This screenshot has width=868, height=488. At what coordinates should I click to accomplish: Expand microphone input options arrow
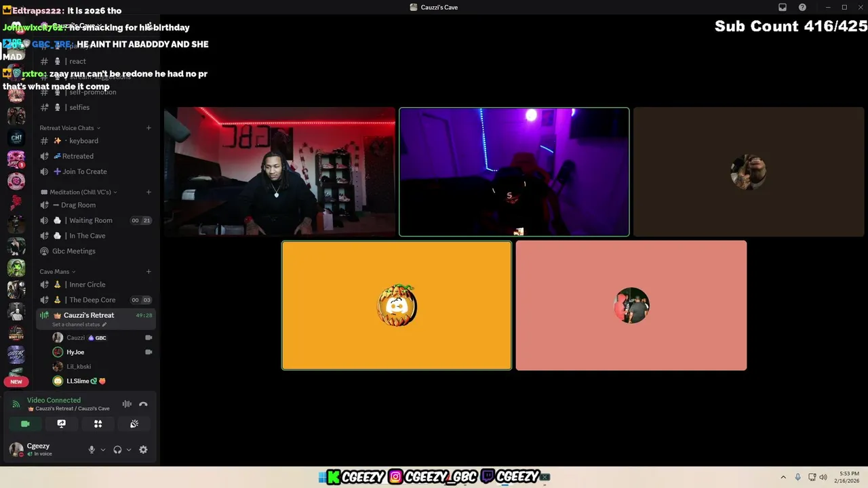(103, 449)
